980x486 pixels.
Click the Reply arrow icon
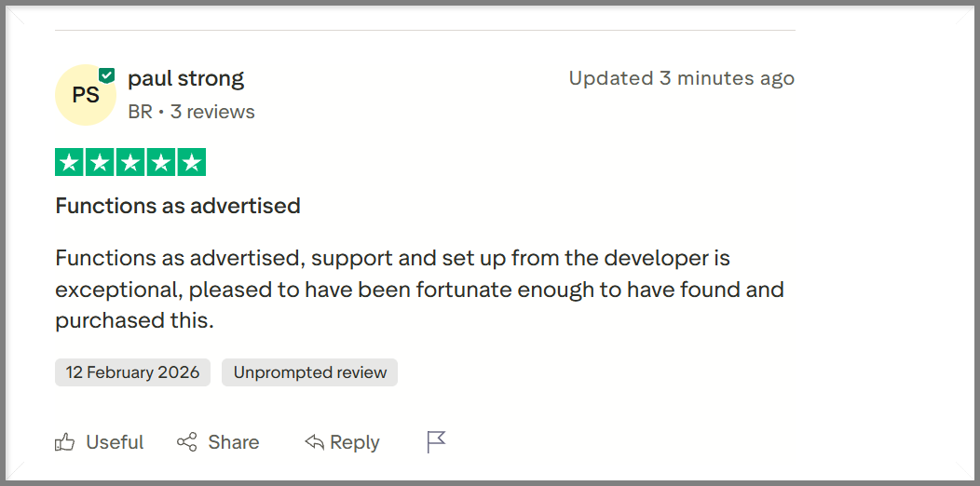(x=315, y=442)
